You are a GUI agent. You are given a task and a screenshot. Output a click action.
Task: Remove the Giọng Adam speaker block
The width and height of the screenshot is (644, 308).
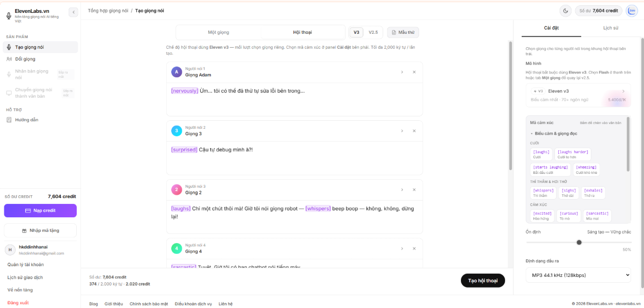click(x=414, y=72)
